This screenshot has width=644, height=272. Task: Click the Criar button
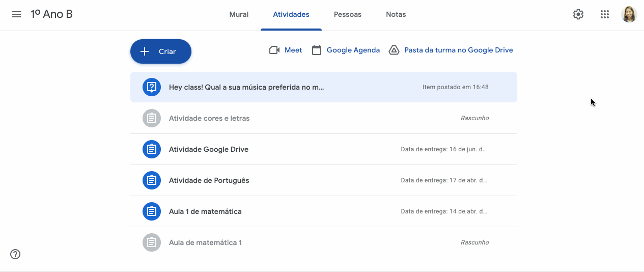[161, 51]
